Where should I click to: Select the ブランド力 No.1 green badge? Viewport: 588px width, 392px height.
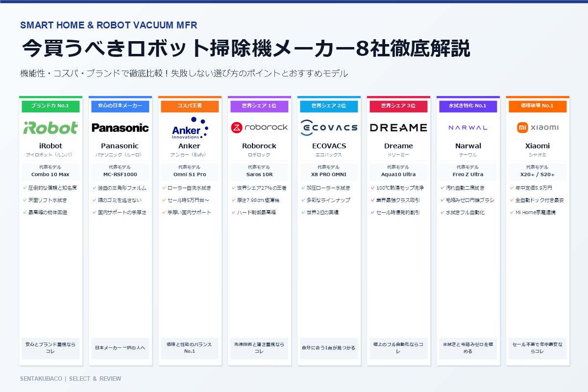50,106
